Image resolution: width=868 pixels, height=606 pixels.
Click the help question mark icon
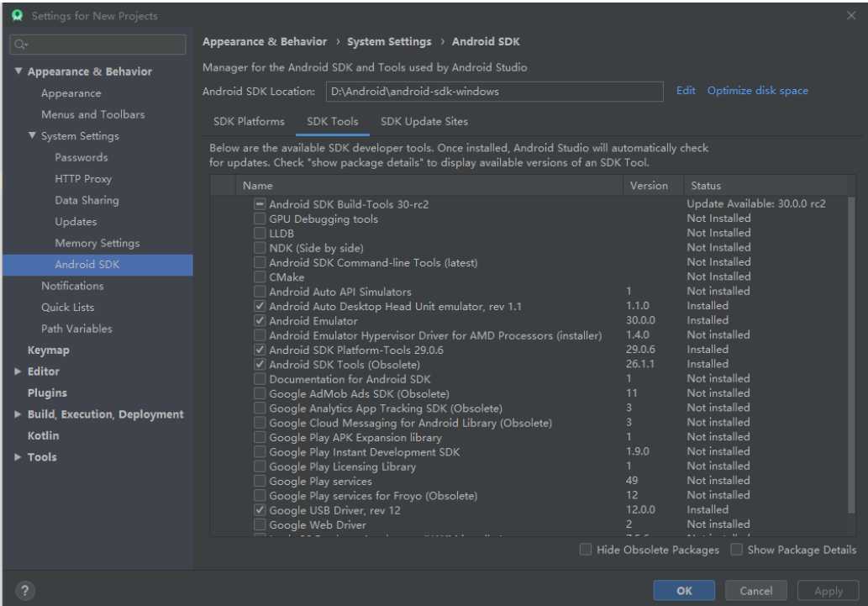[x=24, y=591]
